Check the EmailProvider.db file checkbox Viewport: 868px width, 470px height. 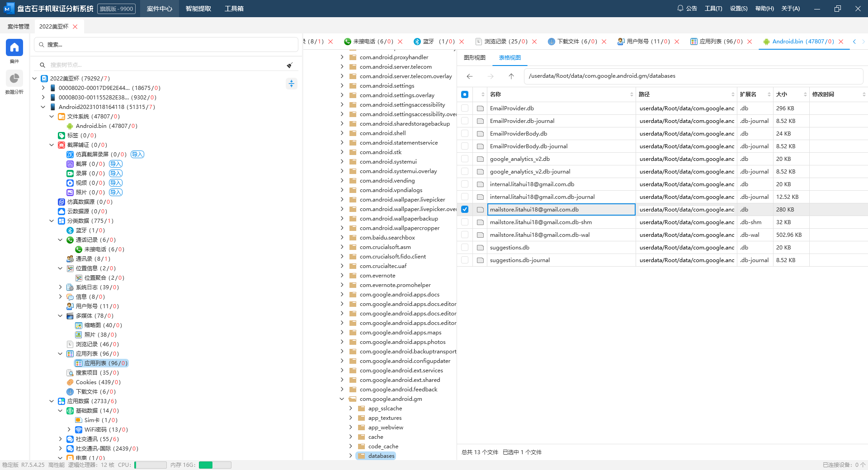click(465, 108)
